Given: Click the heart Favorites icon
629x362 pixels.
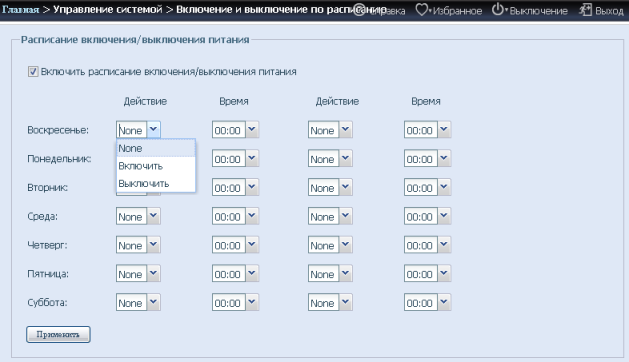Looking at the screenshot, I should click(x=422, y=10).
